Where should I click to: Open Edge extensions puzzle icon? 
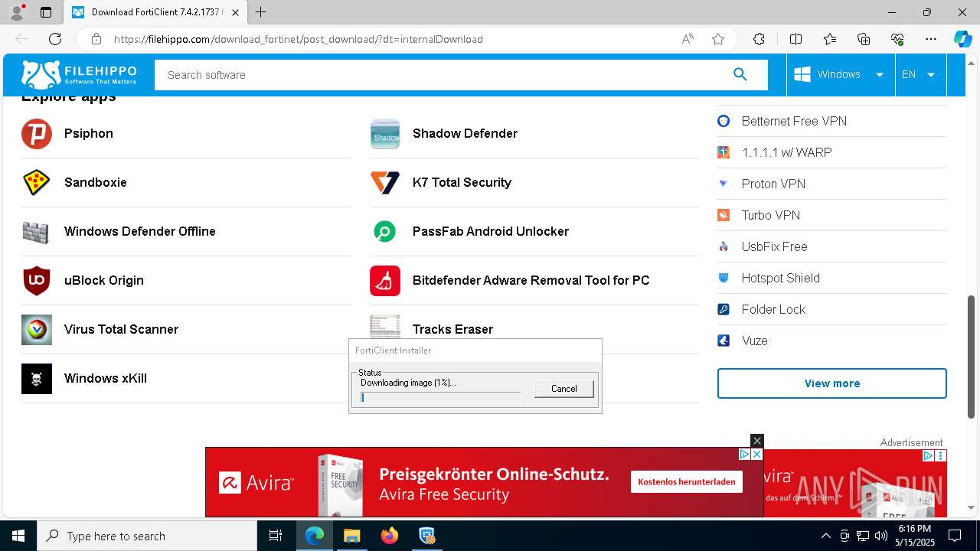(x=759, y=39)
